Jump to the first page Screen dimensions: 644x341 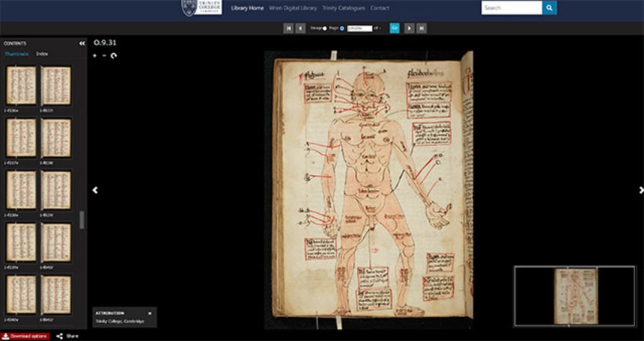(x=288, y=28)
